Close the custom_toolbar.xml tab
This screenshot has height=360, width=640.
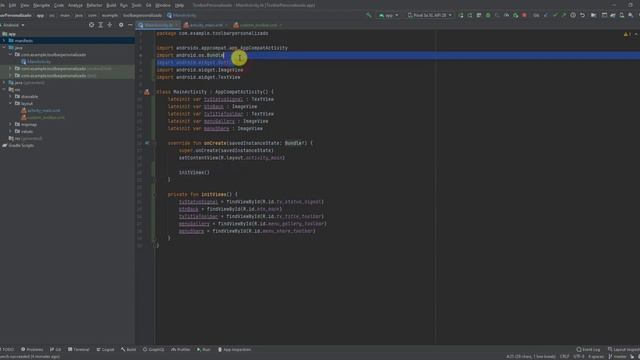click(281, 25)
